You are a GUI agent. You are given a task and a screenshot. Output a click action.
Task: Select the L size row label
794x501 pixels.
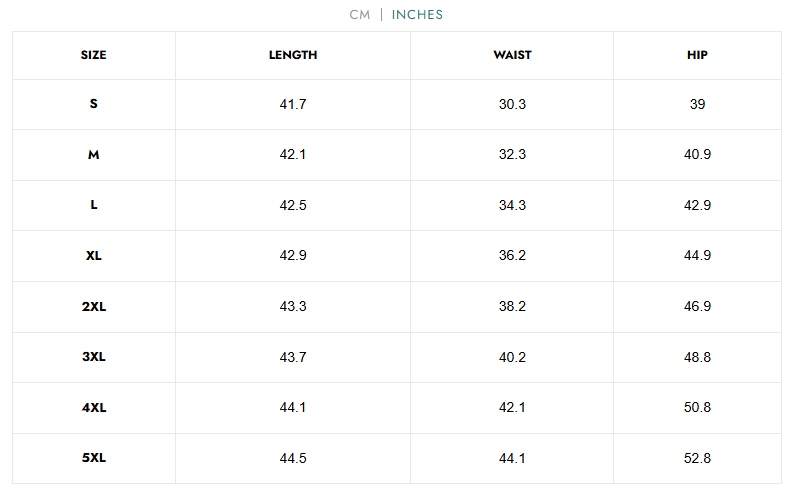tap(94, 205)
